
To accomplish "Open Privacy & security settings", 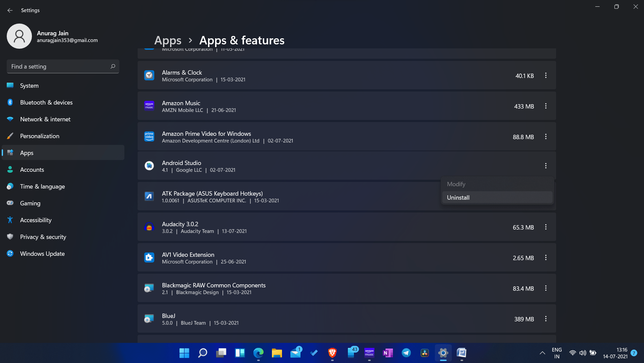I will coord(63,237).
